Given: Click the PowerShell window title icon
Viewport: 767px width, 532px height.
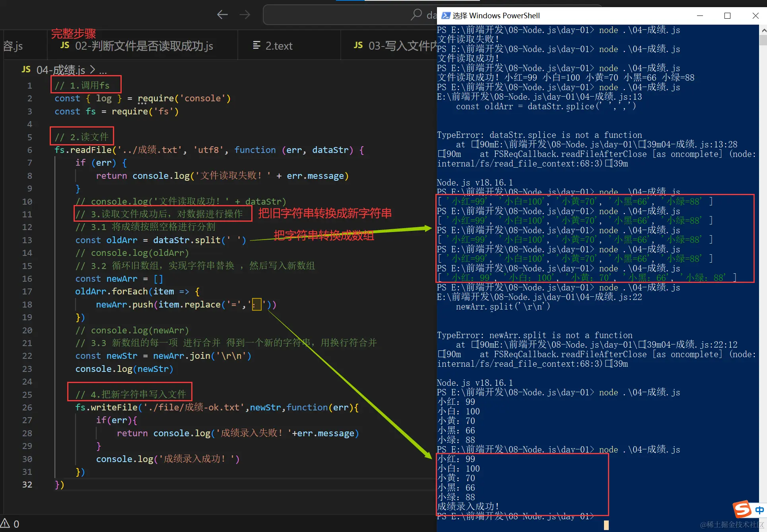Looking at the screenshot, I should click(x=446, y=15).
